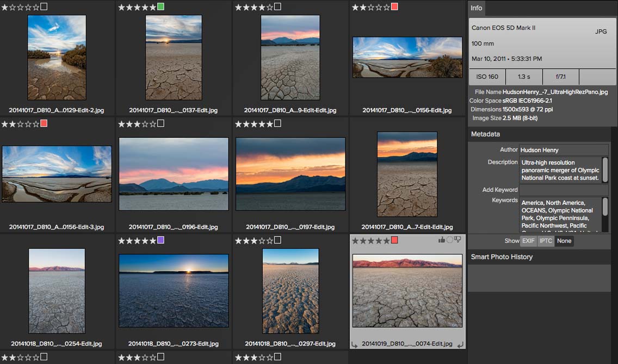The width and height of the screenshot is (618, 364).
Task: Click the circle not-set icon on selected photo
Action: pyautogui.click(x=449, y=240)
